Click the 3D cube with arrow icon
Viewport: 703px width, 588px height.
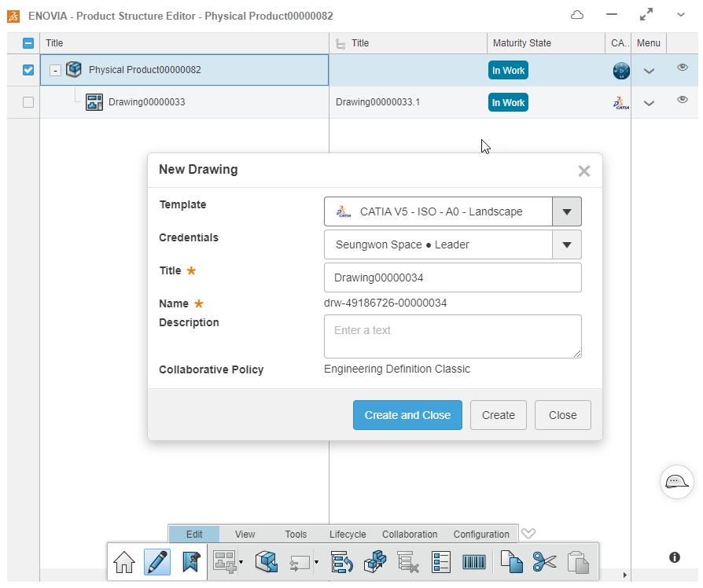point(267,562)
